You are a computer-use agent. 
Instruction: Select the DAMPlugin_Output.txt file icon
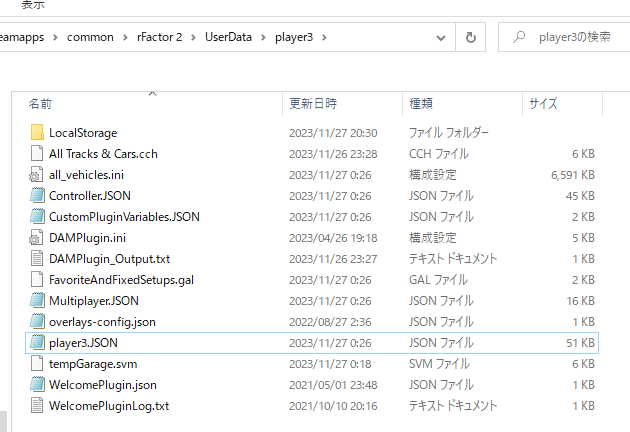37,258
